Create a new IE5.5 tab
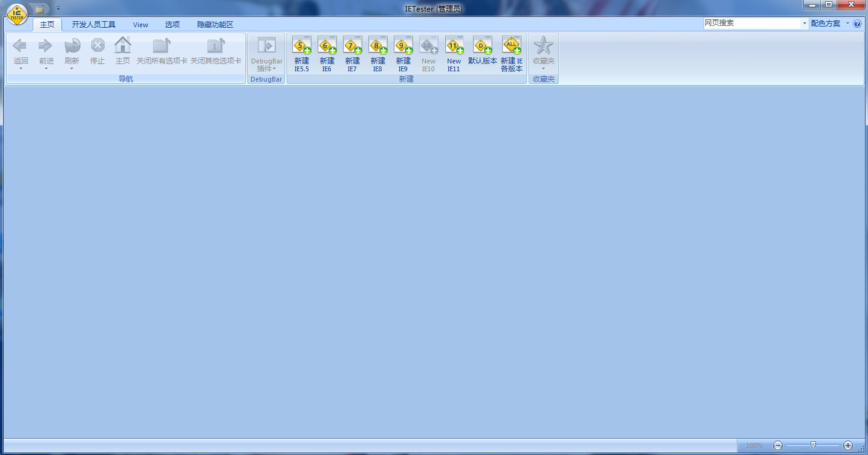 click(x=302, y=54)
